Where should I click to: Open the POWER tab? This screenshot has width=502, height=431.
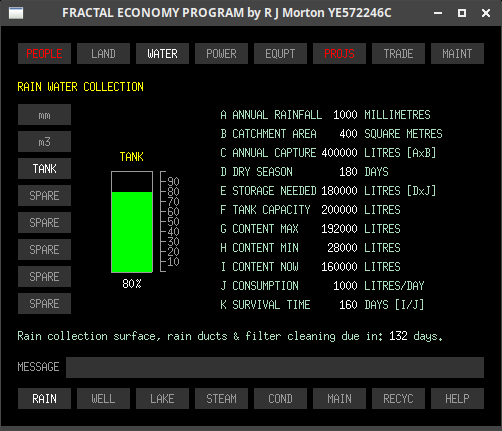(x=221, y=53)
